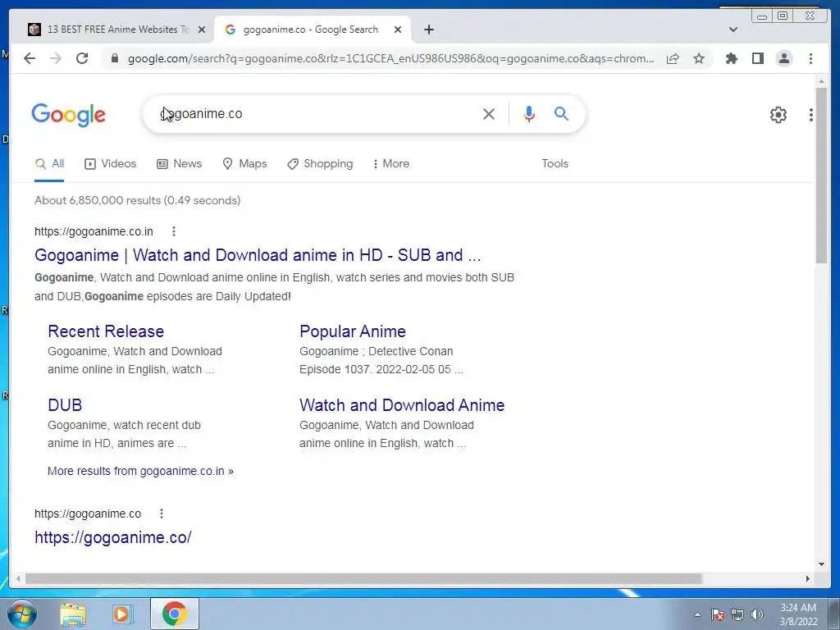Click the vertical scrollbar up arrow

pos(821,81)
